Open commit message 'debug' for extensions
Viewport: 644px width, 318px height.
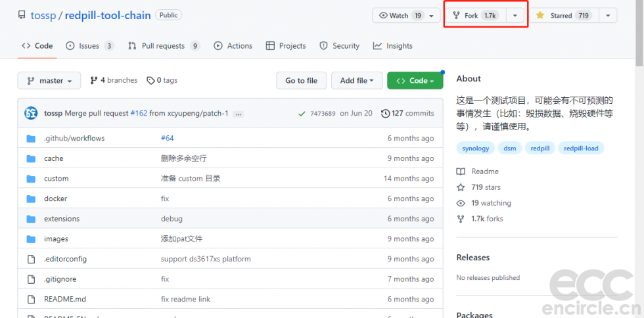[172, 219]
